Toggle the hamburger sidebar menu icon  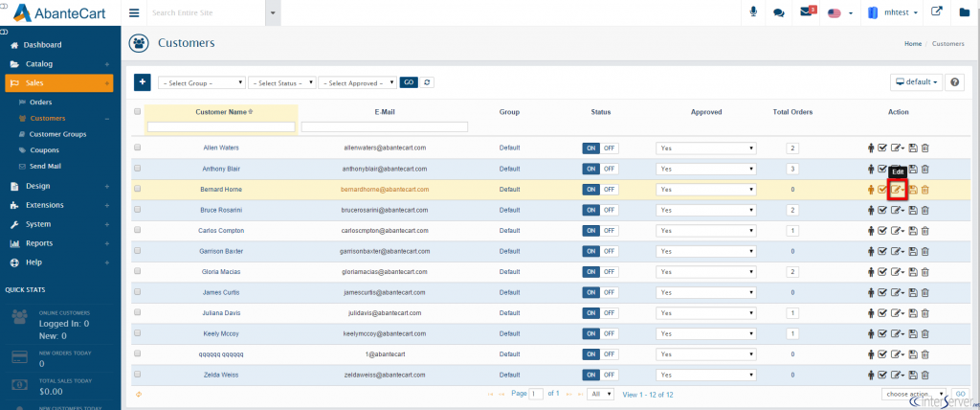tap(134, 12)
